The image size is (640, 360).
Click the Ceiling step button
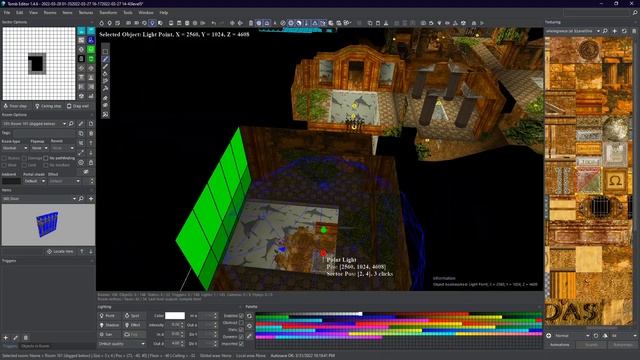[48, 106]
